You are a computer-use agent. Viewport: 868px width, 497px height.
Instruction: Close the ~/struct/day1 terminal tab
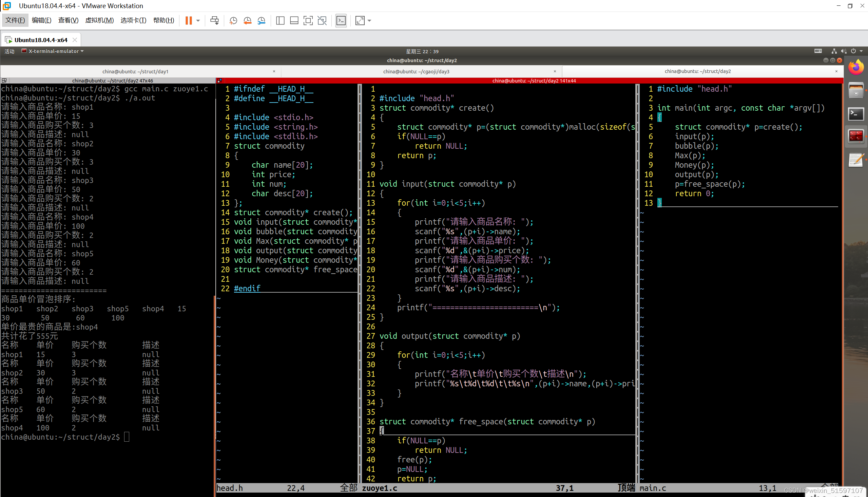click(274, 71)
